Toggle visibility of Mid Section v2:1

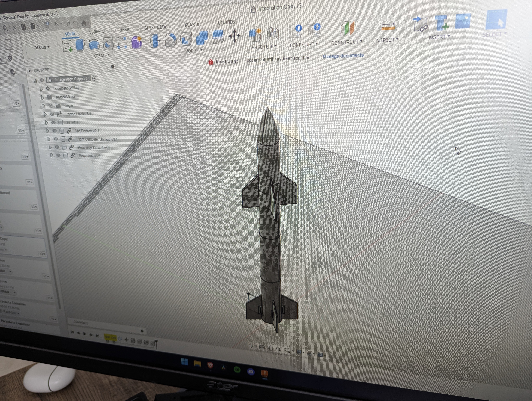(x=55, y=131)
